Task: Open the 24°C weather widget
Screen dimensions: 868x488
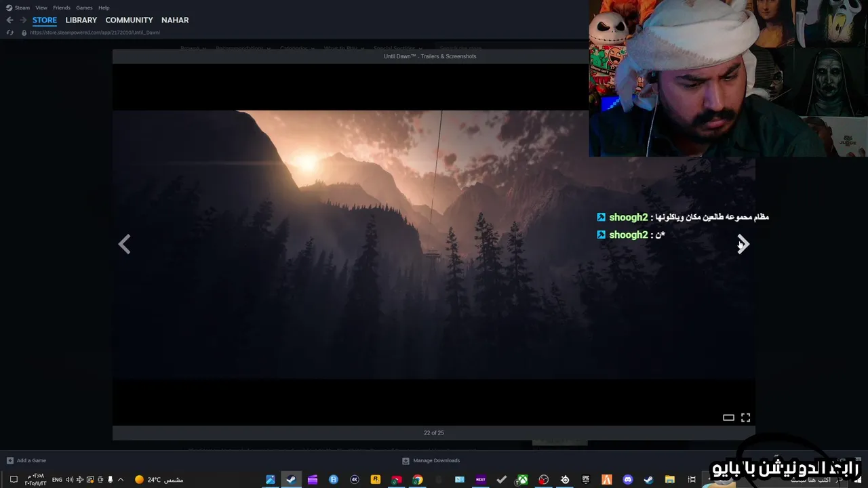Action: point(159,479)
